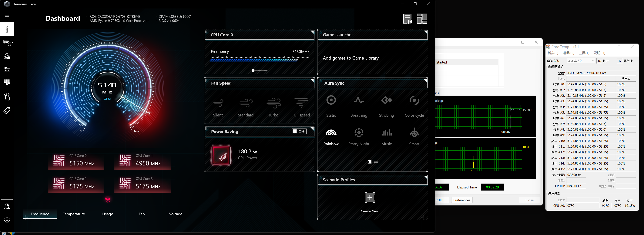Click the 頻率 #8 frequency value field
Image resolution: width=644 pixels, height=235 pixels.
click(x=591, y=130)
